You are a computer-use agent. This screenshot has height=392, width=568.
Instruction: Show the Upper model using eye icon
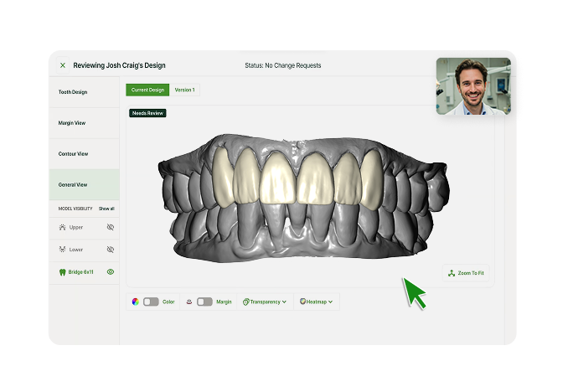pos(111,227)
